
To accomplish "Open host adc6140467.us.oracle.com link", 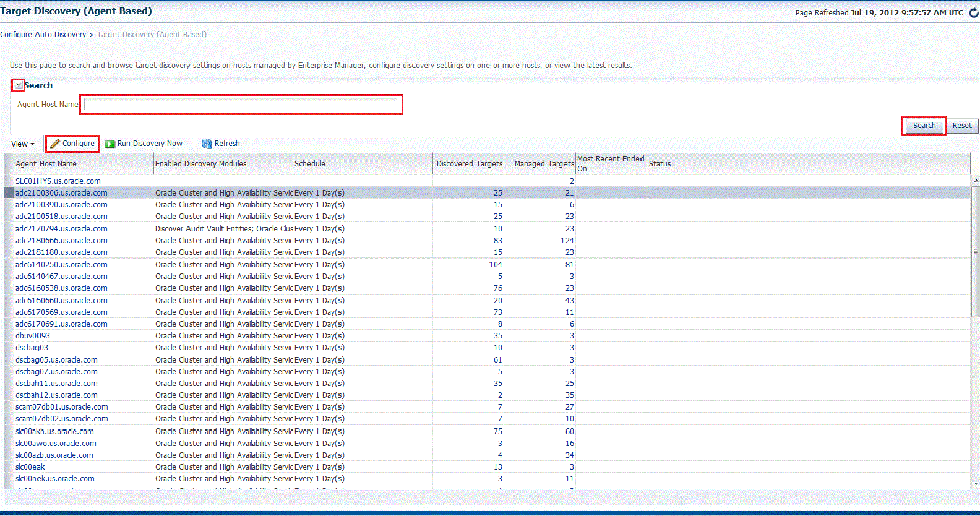I will [x=61, y=277].
